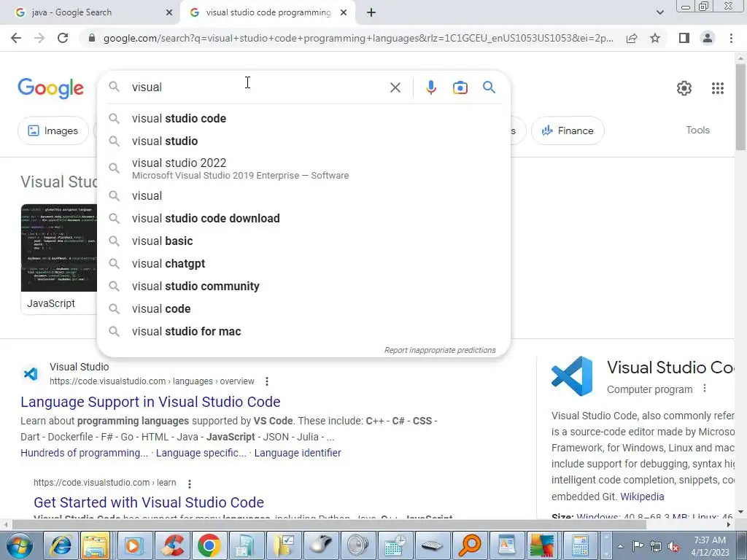This screenshot has height=560, width=747.
Task: Close the java - Google Search tab
Action: pyautogui.click(x=169, y=13)
